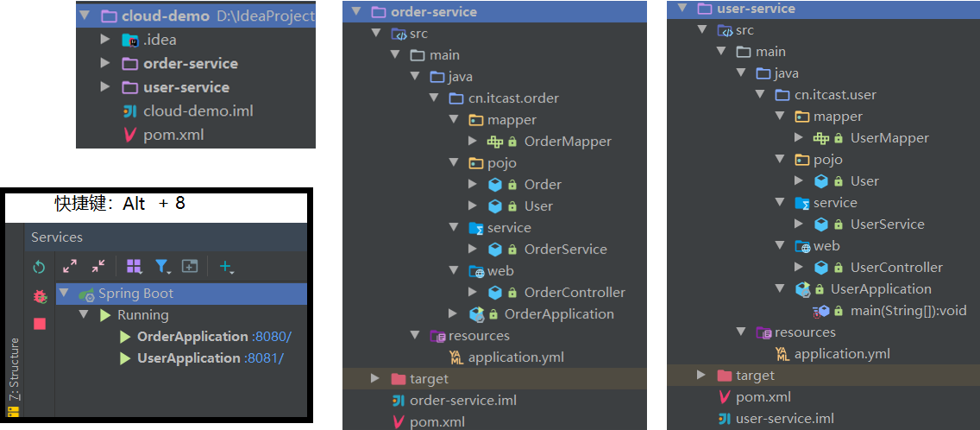
Task: Click the class icon next to UserController
Action: (821, 268)
